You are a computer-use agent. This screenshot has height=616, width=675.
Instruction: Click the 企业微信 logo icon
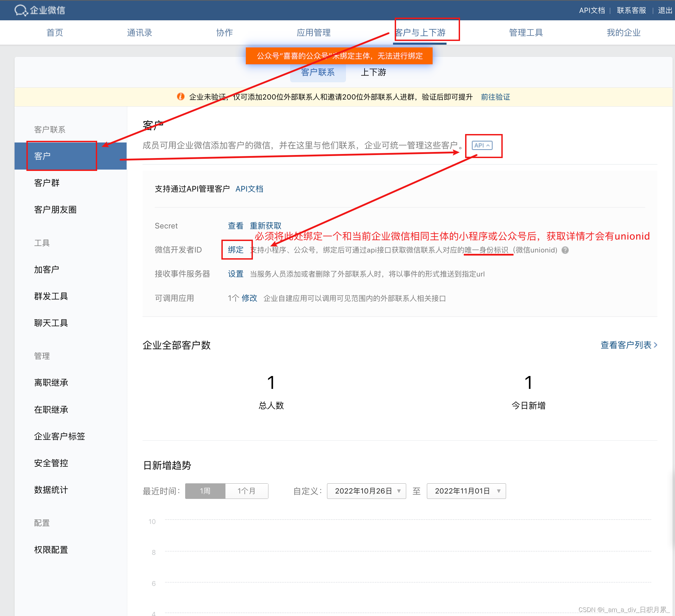click(21, 10)
